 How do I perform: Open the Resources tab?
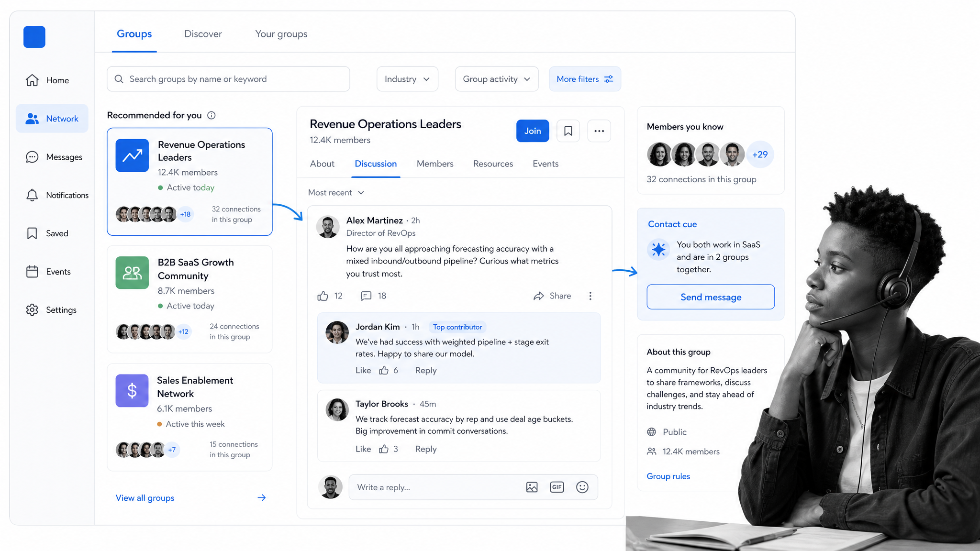[493, 164]
